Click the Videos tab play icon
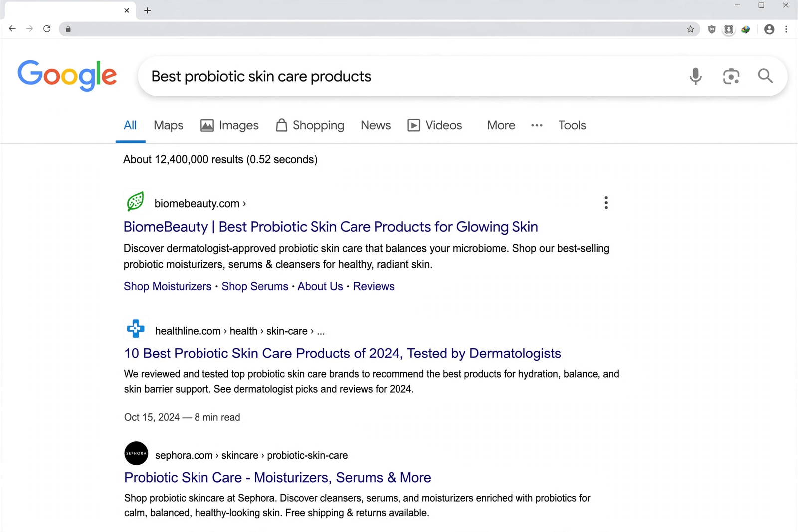This screenshot has height=532, width=798. pyautogui.click(x=414, y=125)
